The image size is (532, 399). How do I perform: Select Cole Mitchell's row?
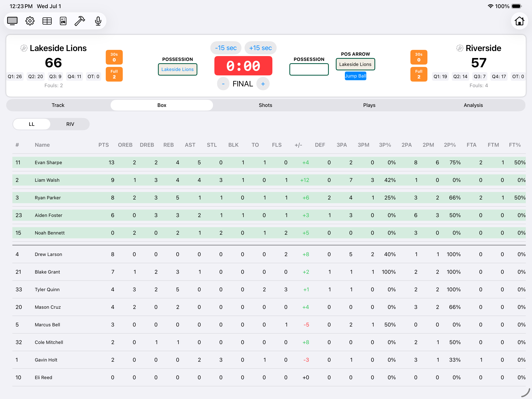(x=269, y=342)
